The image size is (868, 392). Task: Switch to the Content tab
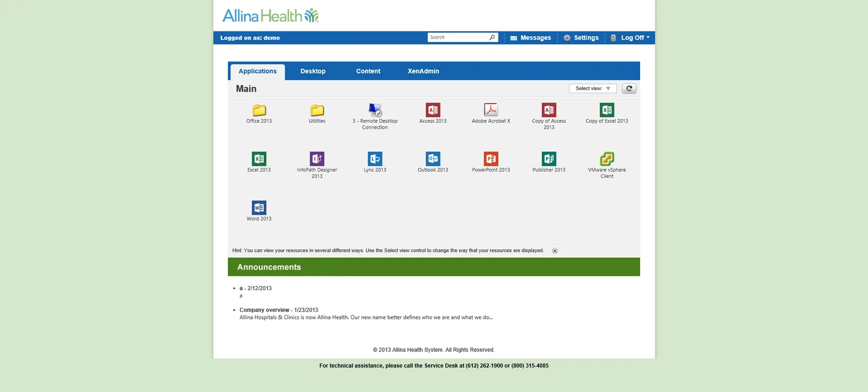(x=368, y=72)
